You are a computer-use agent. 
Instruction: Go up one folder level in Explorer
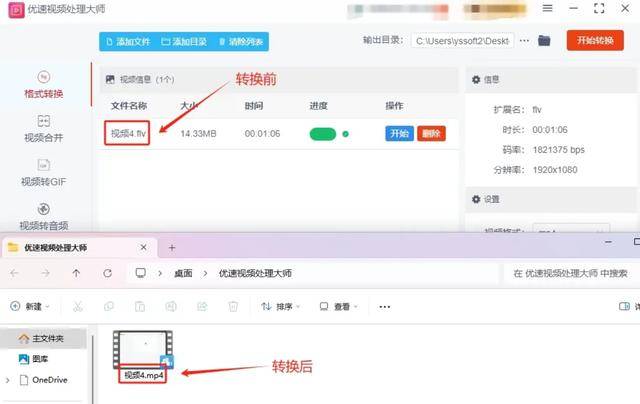coord(76,273)
